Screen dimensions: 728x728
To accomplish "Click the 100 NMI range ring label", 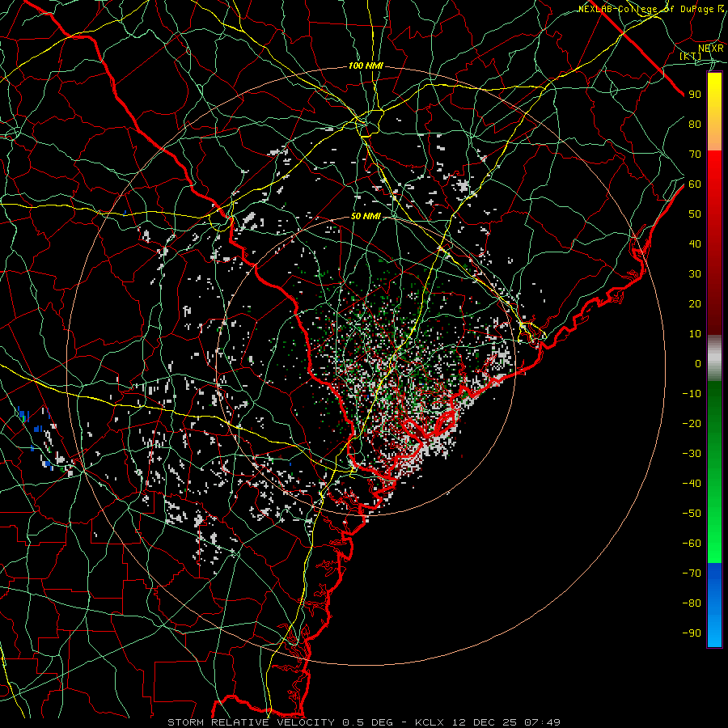I will (x=366, y=66).
